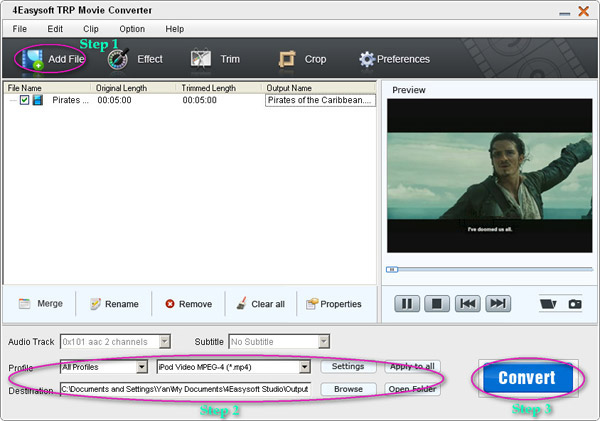Click the Output Name column header

point(319,88)
